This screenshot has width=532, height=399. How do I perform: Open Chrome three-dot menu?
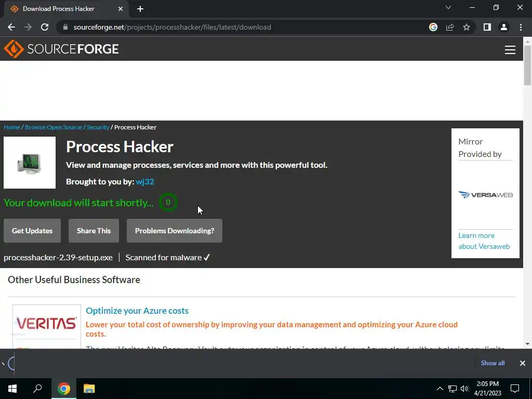[521, 27]
